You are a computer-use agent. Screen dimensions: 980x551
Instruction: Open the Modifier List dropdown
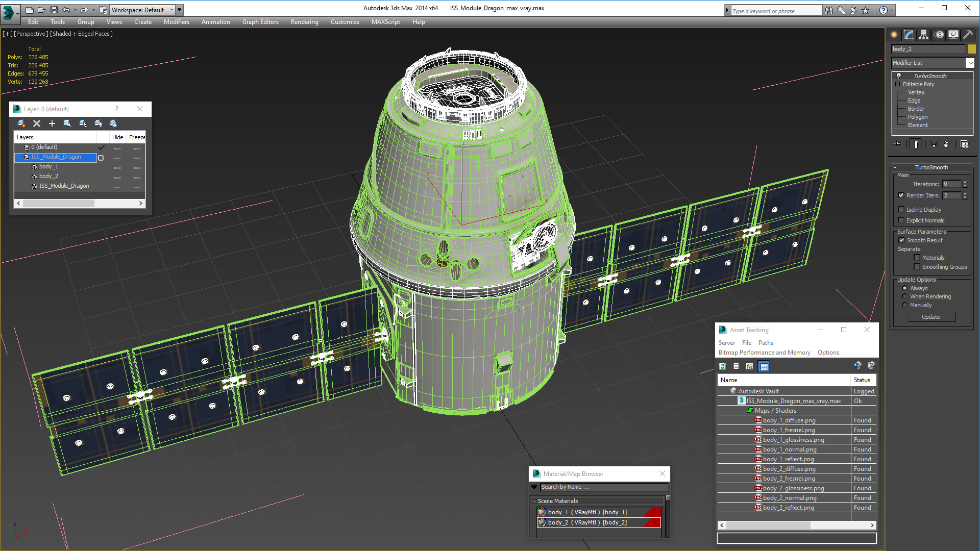[x=970, y=63]
